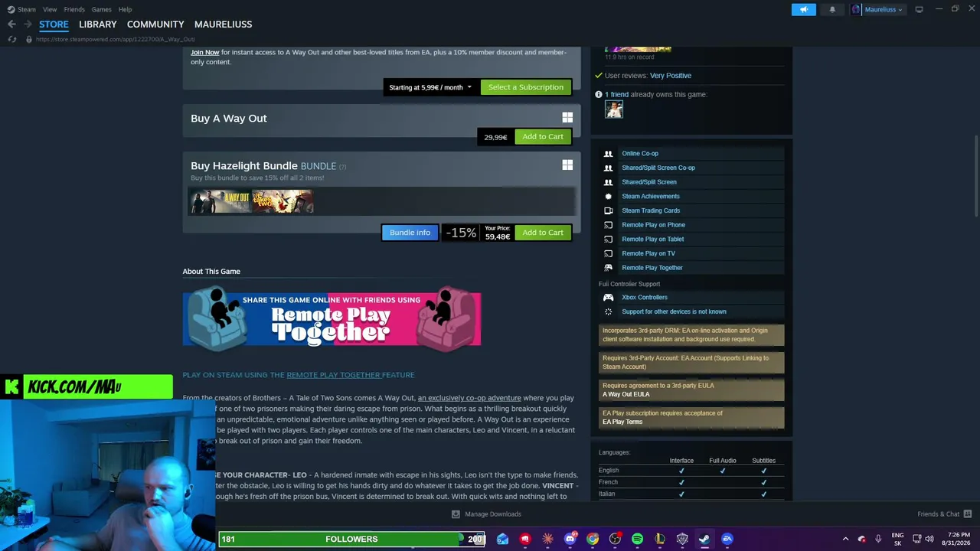Click the ENG SK language indicator

tap(897, 539)
